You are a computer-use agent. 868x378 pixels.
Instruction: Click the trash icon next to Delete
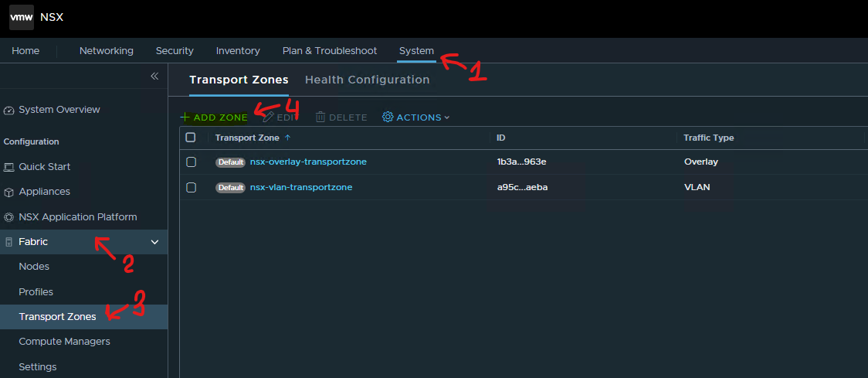pyautogui.click(x=320, y=117)
